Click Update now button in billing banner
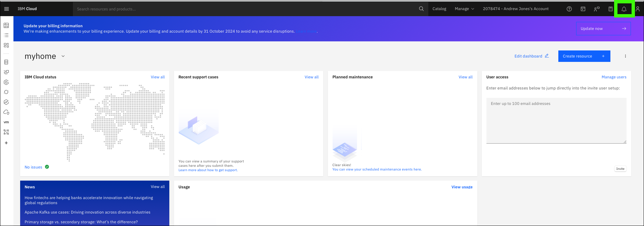644x226 pixels. [603, 29]
